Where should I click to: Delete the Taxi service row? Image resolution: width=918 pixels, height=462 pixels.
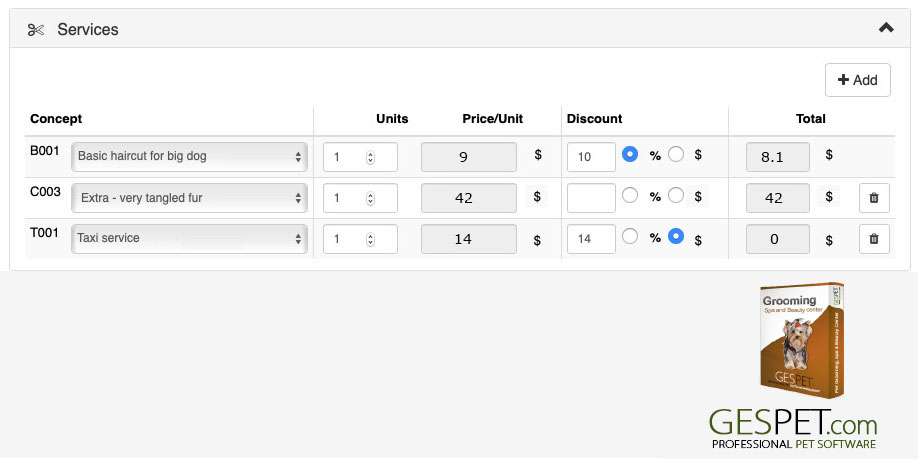coord(874,239)
